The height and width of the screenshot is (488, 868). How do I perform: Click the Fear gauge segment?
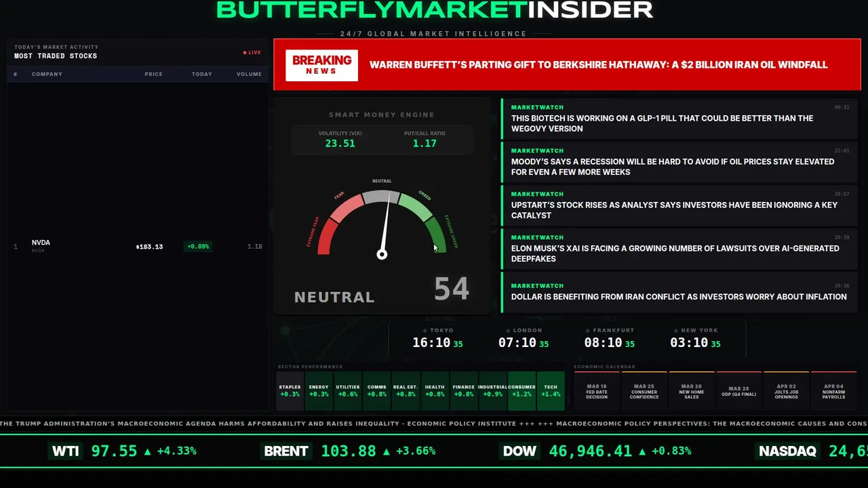click(x=347, y=207)
